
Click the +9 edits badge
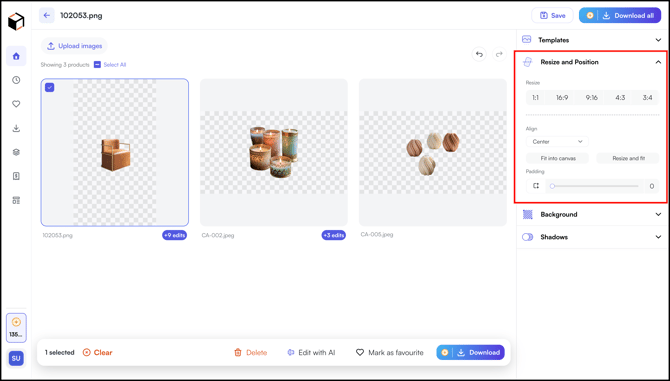click(x=174, y=235)
